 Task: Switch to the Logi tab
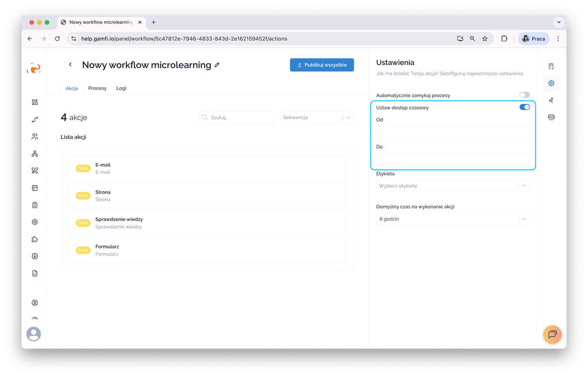point(121,88)
